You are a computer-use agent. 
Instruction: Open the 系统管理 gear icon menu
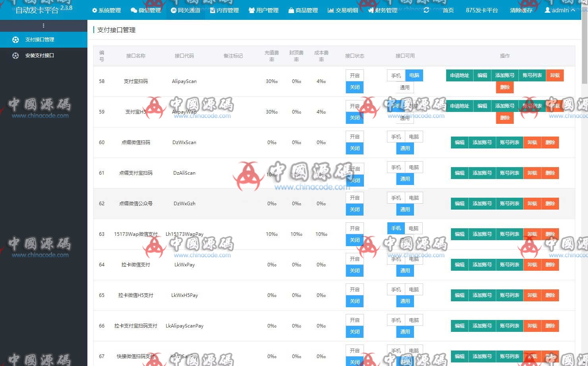pos(94,10)
